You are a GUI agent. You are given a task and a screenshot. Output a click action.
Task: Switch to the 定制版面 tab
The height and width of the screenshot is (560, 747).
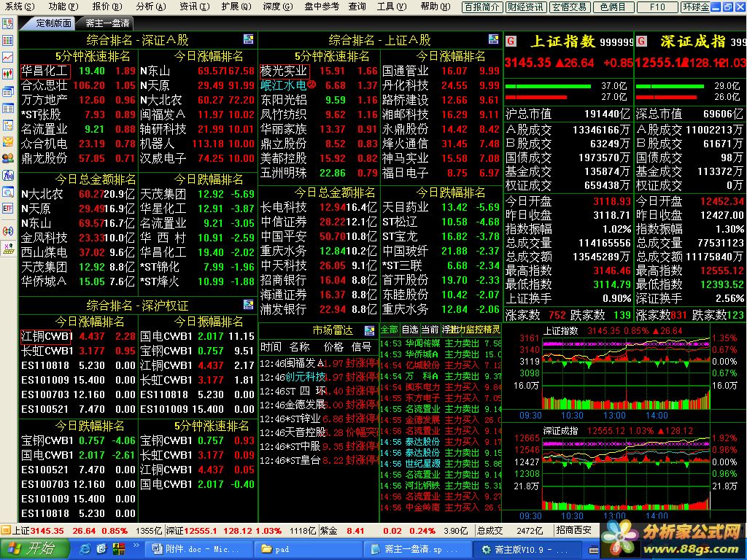[53, 23]
